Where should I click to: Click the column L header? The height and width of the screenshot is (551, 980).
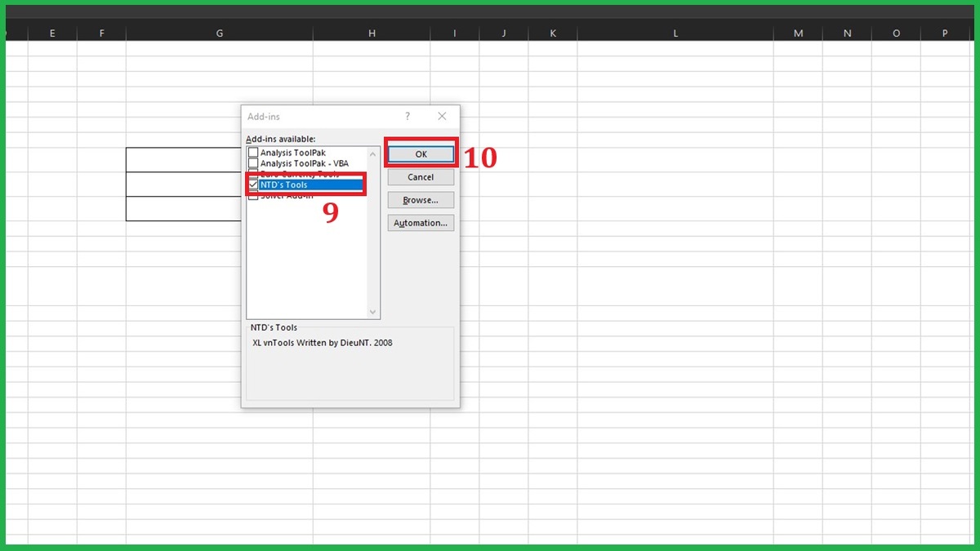click(675, 33)
